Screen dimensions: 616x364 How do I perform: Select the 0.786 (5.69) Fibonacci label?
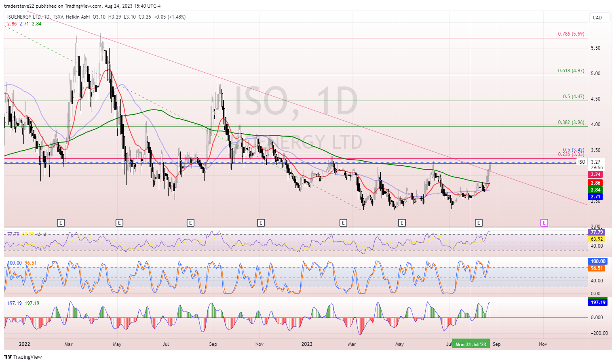571,34
